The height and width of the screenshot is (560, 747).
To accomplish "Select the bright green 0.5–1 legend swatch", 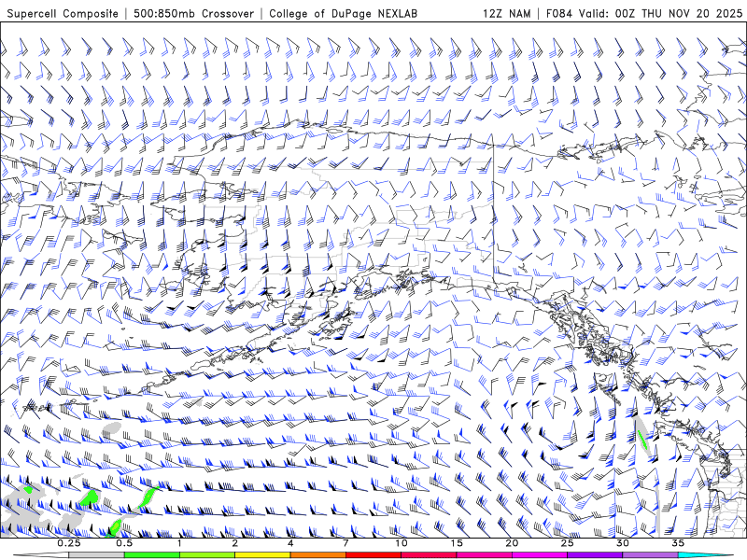I will tap(152, 555).
